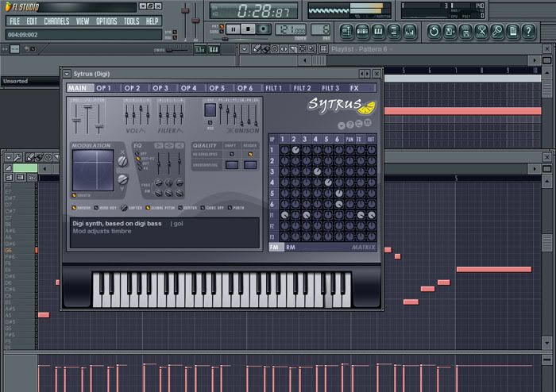Image resolution: width=556 pixels, height=392 pixels.
Task: Click the grid snap icon in Playlist
Action: tap(323, 49)
